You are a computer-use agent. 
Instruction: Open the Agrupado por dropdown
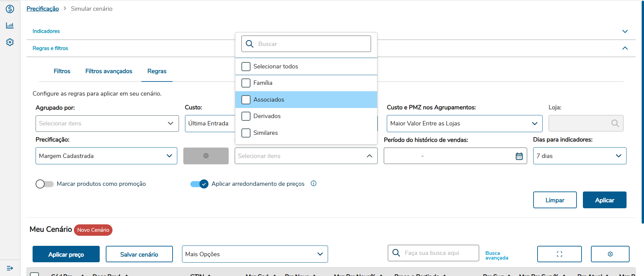pos(107,123)
